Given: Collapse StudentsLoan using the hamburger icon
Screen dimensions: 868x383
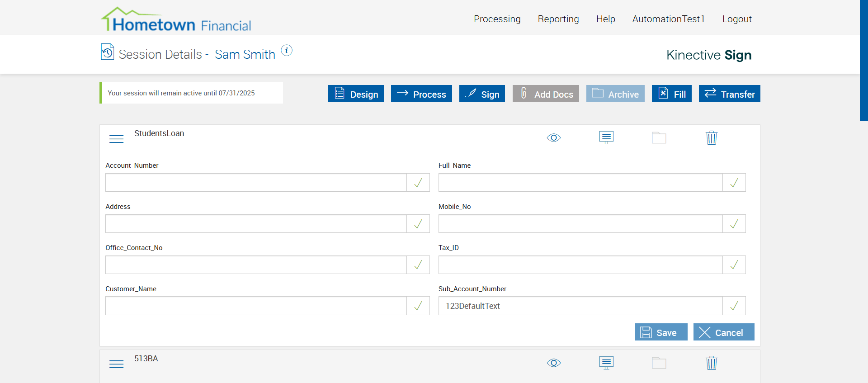Looking at the screenshot, I should [x=116, y=139].
